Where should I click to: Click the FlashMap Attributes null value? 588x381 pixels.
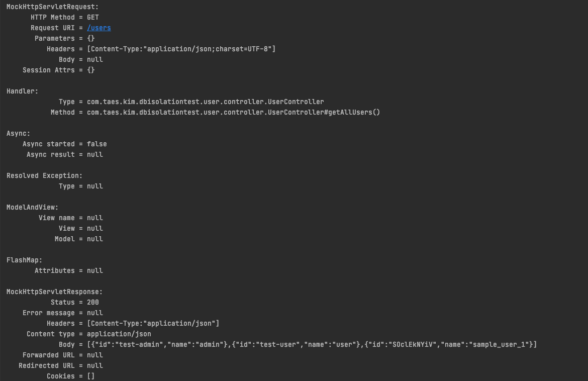click(x=95, y=270)
